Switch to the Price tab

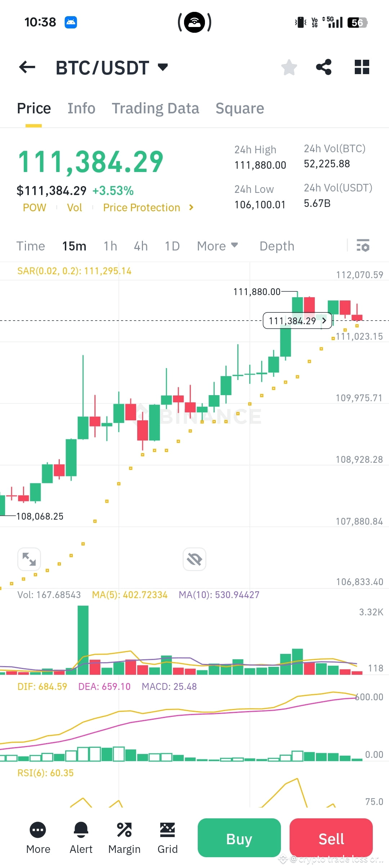[34, 108]
